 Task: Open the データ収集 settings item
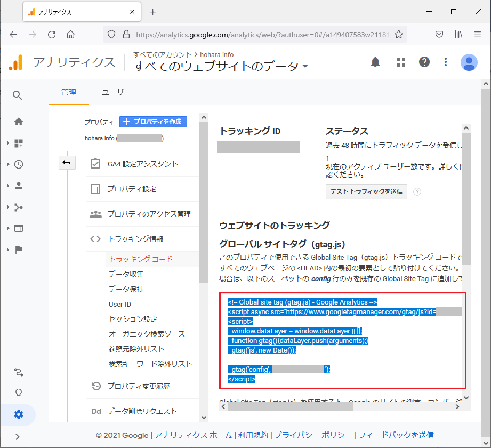126,274
